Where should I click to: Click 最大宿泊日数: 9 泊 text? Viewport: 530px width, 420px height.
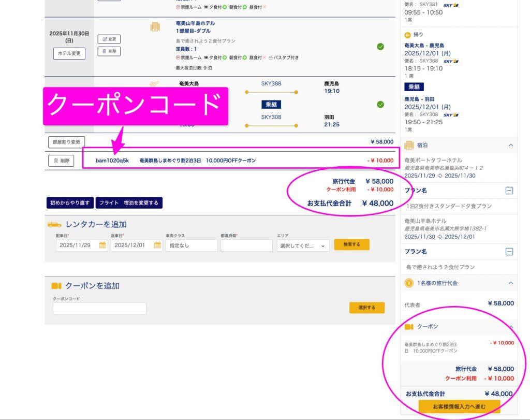click(x=194, y=68)
